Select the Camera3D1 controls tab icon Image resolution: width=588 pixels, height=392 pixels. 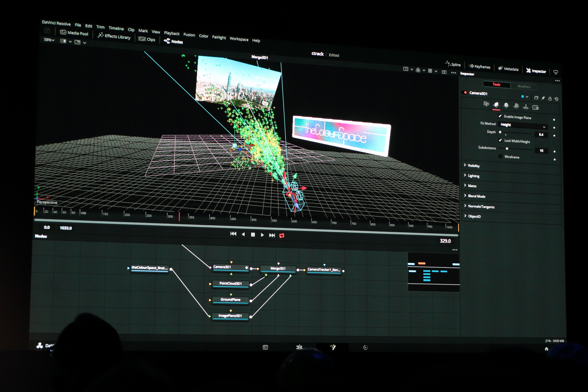pos(486,104)
